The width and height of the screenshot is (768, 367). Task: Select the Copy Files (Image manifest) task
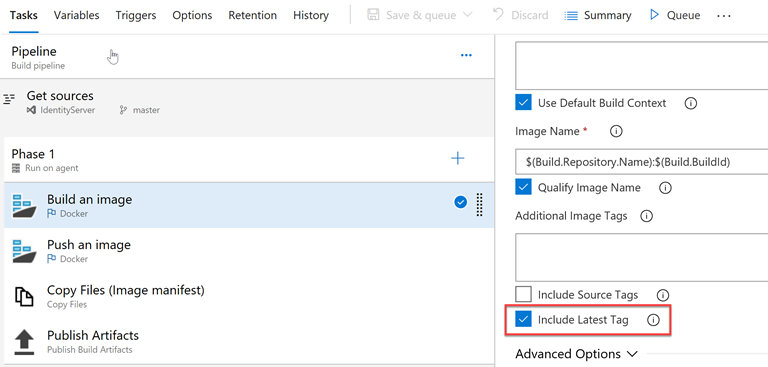249,296
